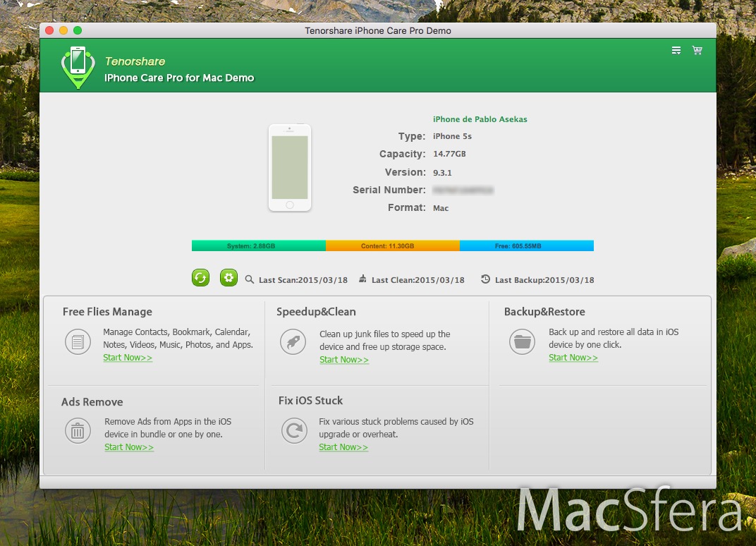The image size is (756, 546).
Task: Click the Backup&Restore heading
Action: [x=545, y=312]
